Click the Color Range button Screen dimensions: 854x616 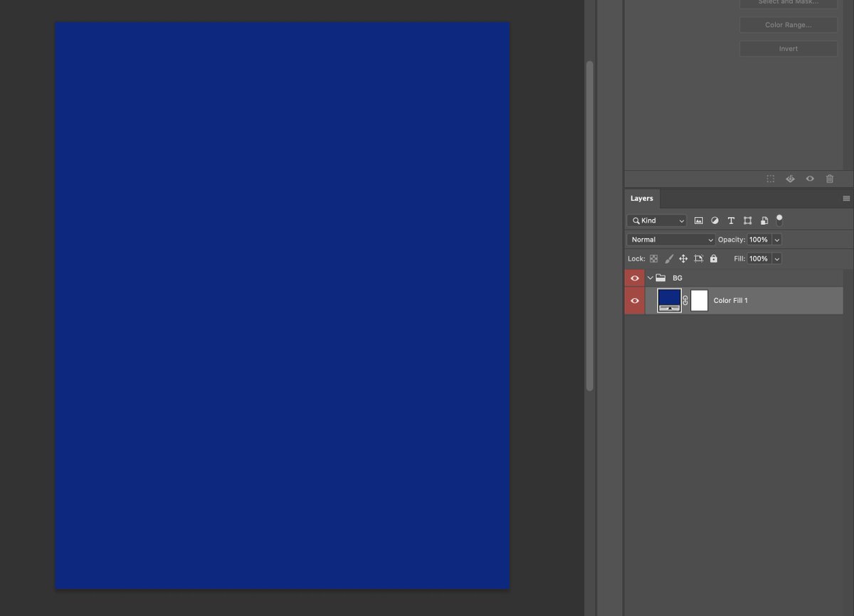788,25
